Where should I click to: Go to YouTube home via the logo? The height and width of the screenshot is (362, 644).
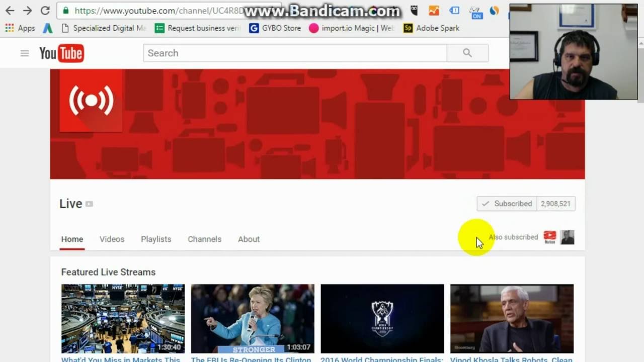coord(61,53)
